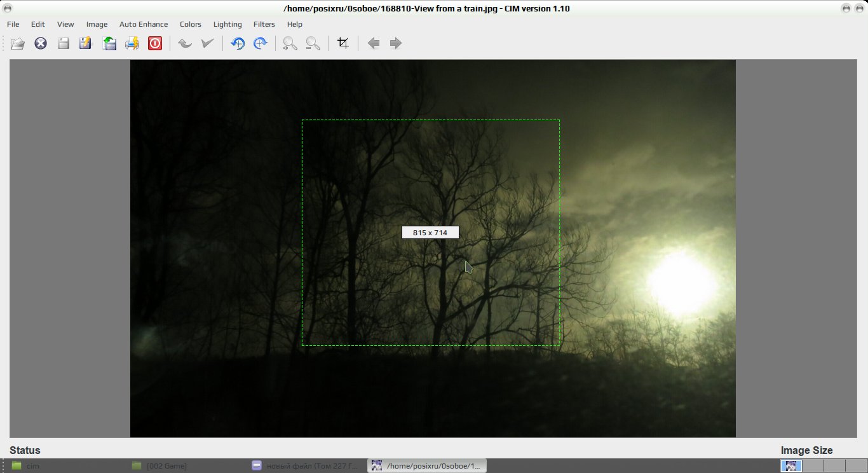Image resolution: width=868 pixels, height=473 pixels.
Task: Open the Colors menu
Action: coord(191,24)
